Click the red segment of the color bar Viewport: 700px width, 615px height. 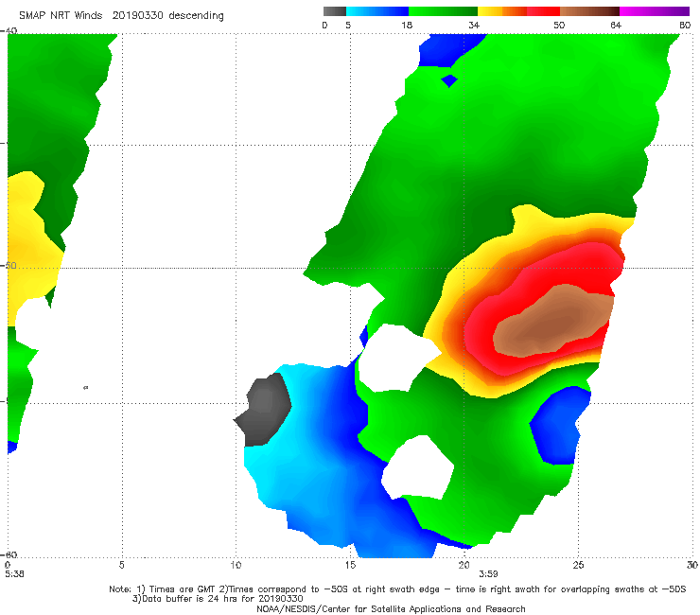543,11
